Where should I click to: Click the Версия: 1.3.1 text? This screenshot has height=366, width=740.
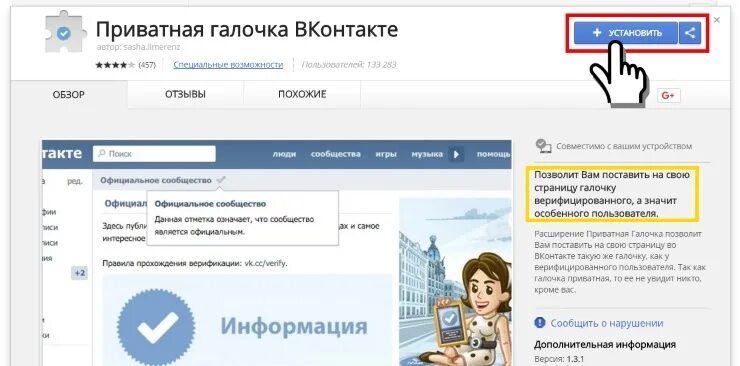(558, 358)
